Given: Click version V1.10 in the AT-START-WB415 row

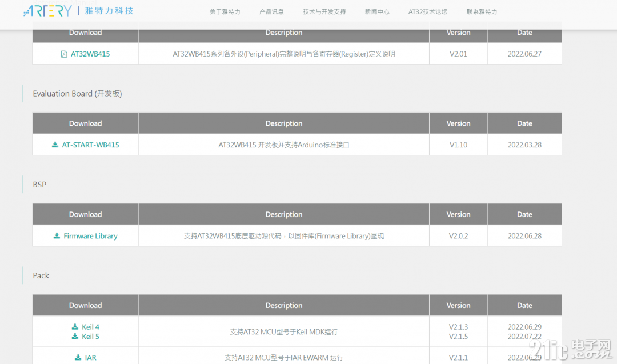Looking at the screenshot, I should coord(458,145).
